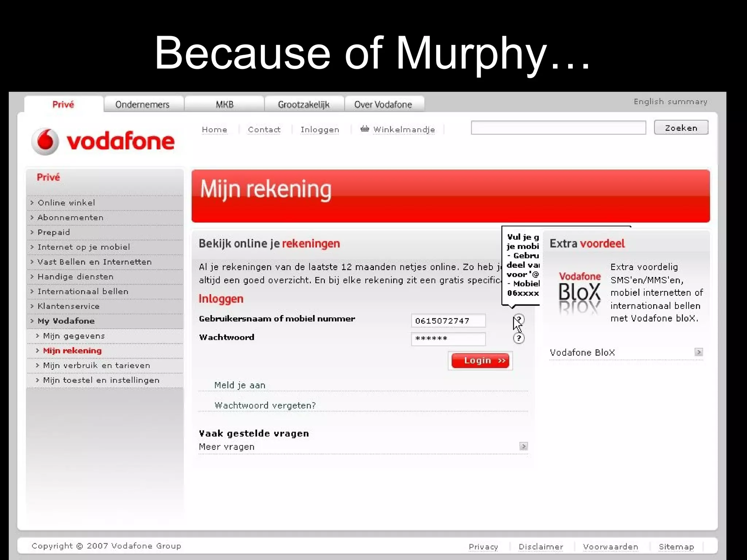The width and height of the screenshot is (747, 560).
Task: Click the Inloggen link in top navigation
Action: pos(320,129)
